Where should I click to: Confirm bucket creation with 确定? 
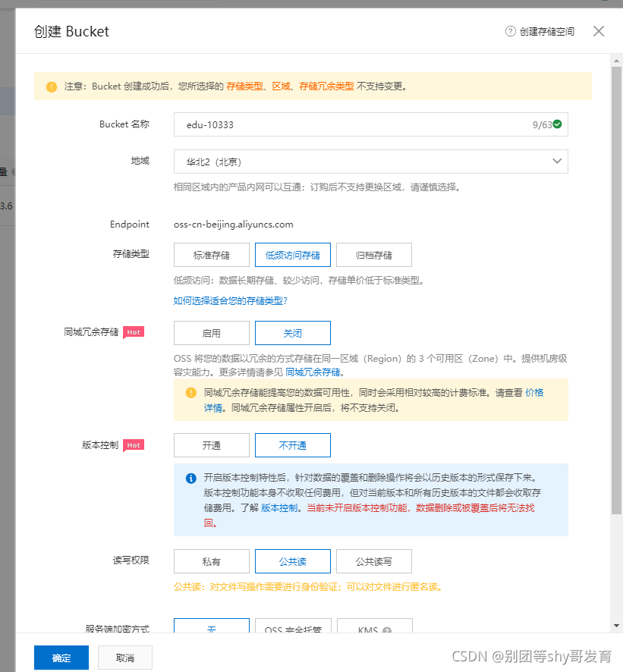coord(61,658)
